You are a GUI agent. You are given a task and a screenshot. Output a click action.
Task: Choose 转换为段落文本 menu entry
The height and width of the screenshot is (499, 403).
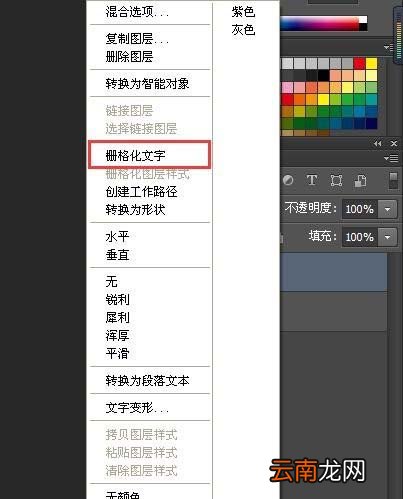click(147, 381)
